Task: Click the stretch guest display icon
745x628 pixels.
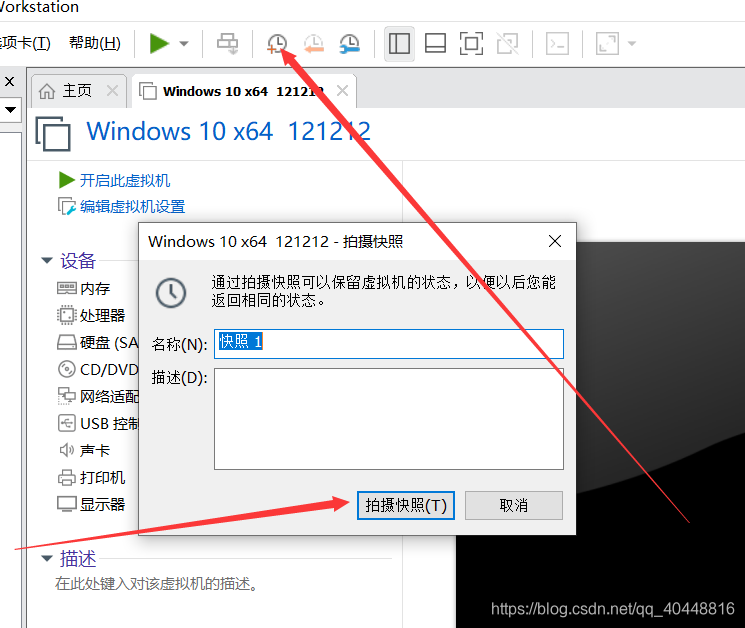Action: tap(607, 44)
